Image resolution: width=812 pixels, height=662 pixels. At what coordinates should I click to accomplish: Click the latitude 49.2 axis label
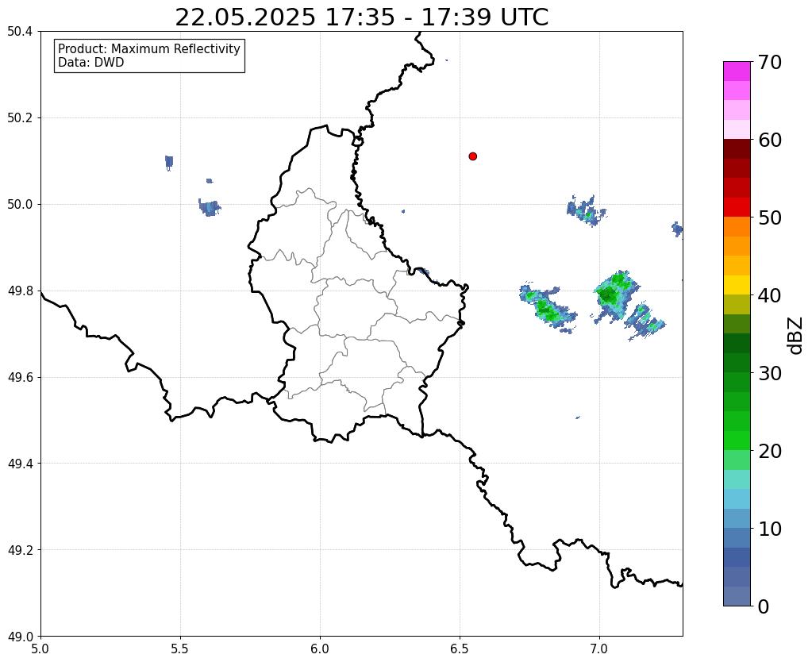[x=20, y=549]
